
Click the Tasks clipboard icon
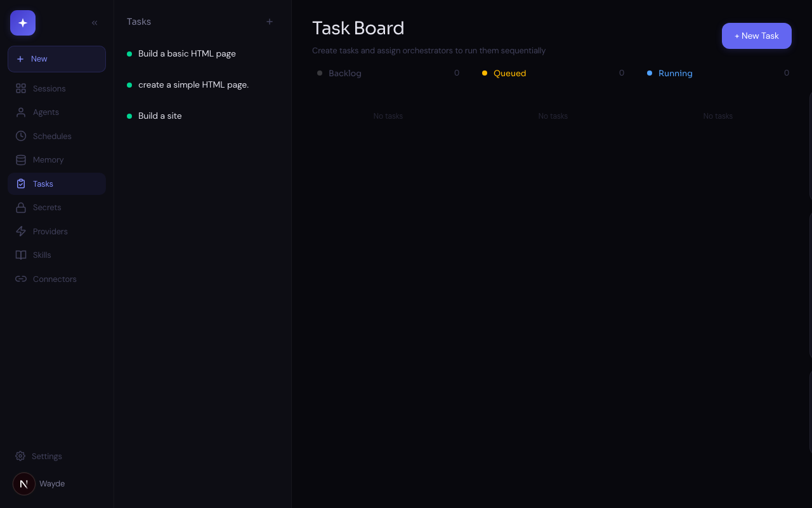(x=21, y=184)
